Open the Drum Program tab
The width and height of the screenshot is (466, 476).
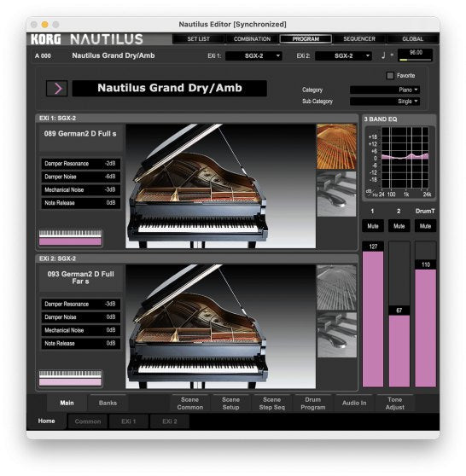[313, 403]
